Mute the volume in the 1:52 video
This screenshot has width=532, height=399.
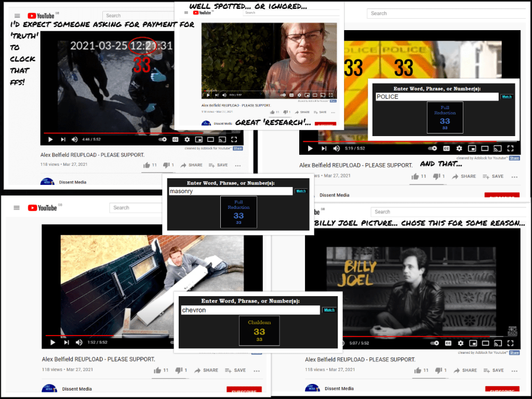(x=79, y=342)
